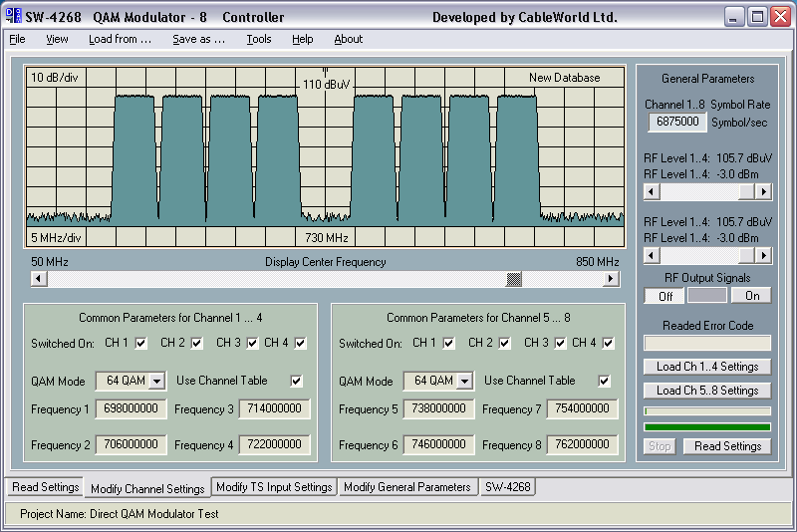Viewport: 797px width, 532px height.
Task: Click Load Ch 5..8 Settings button
Action: (x=707, y=391)
